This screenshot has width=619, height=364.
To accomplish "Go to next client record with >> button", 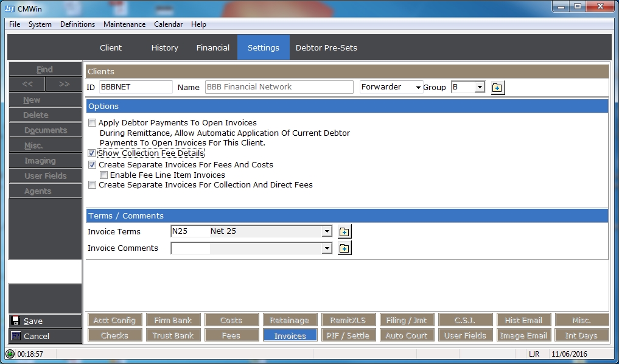I will tap(64, 85).
